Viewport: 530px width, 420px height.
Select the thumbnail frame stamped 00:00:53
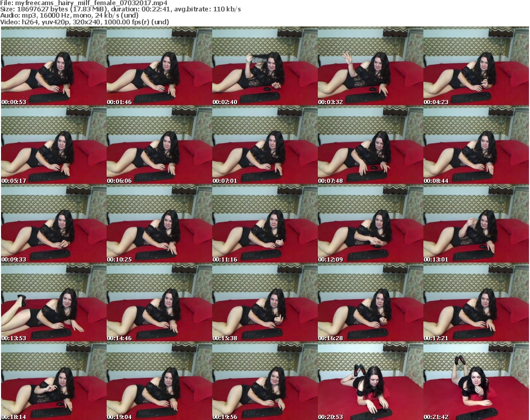click(x=54, y=66)
